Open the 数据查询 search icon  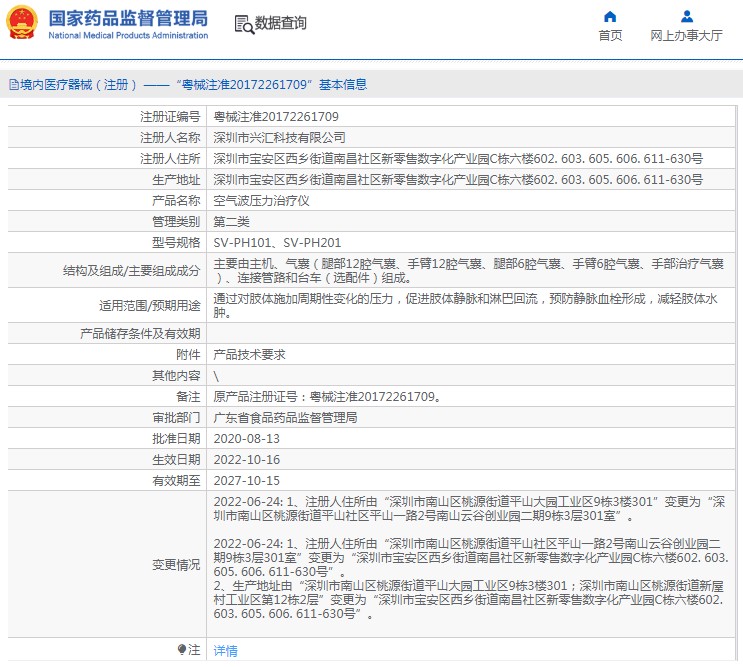coord(245,24)
